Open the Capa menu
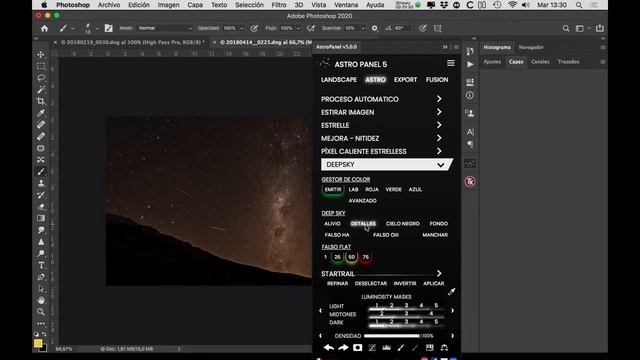This screenshot has height=360, width=640. pyautogui.click(x=195, y=5)
